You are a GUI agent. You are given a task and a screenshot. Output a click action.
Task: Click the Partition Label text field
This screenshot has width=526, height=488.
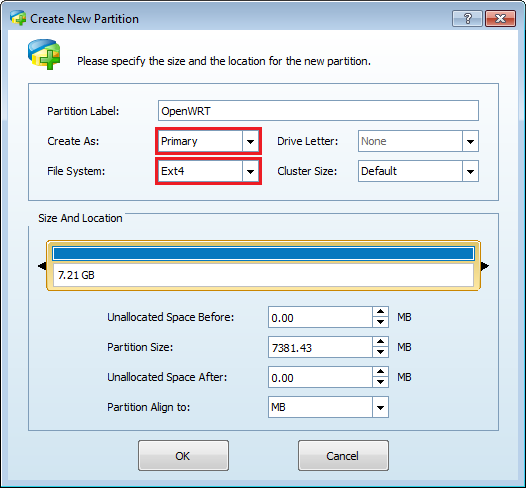point(318,111)
